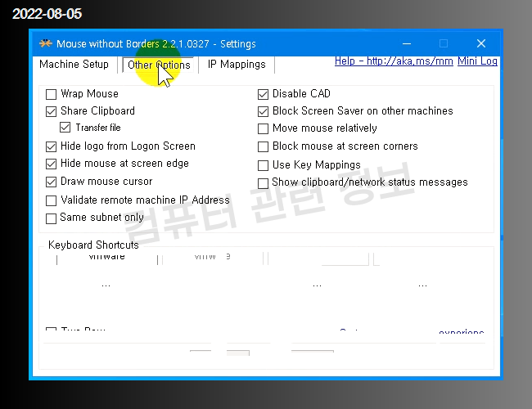Viewport: 532px width, 409px height.
Task: Click the Mouse without Borders app icon
Action: pos(46,43)
